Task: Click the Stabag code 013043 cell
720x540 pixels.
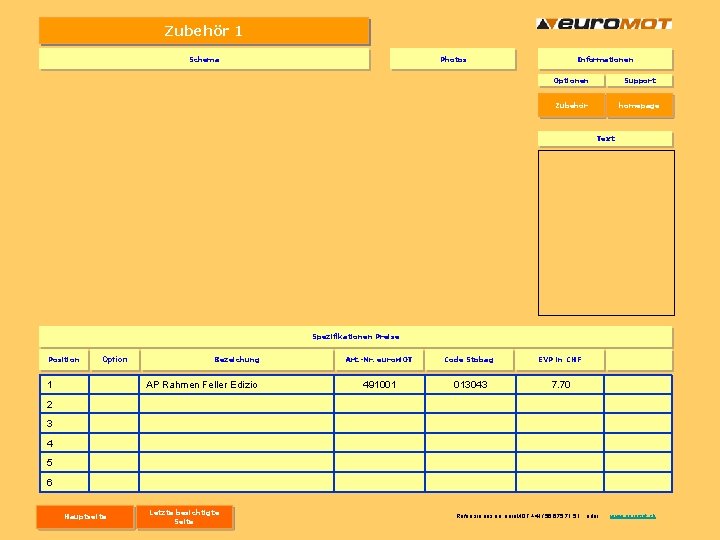Action: pyautogui.click(x=470, y=385)
